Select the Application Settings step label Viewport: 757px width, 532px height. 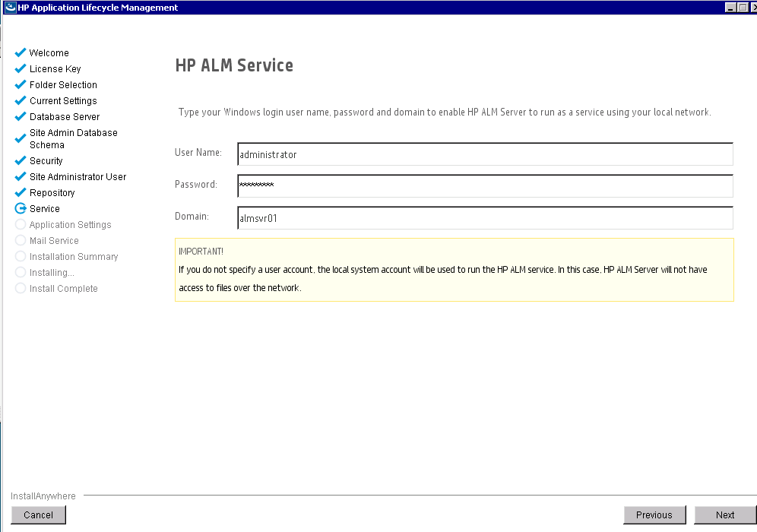(70, 224)
